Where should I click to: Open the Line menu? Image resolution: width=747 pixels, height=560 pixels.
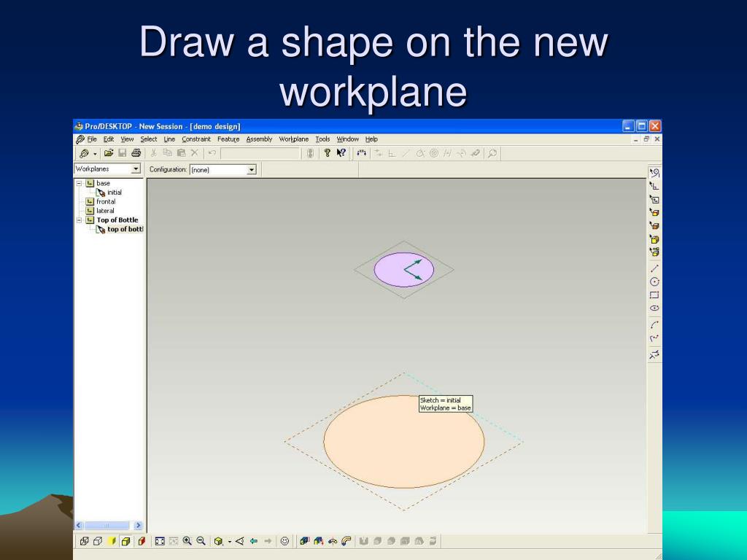point(169,139)
